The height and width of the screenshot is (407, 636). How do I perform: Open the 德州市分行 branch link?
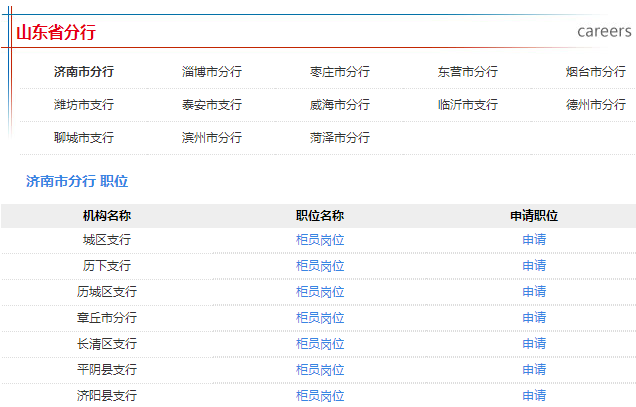(x=596, y=105)
